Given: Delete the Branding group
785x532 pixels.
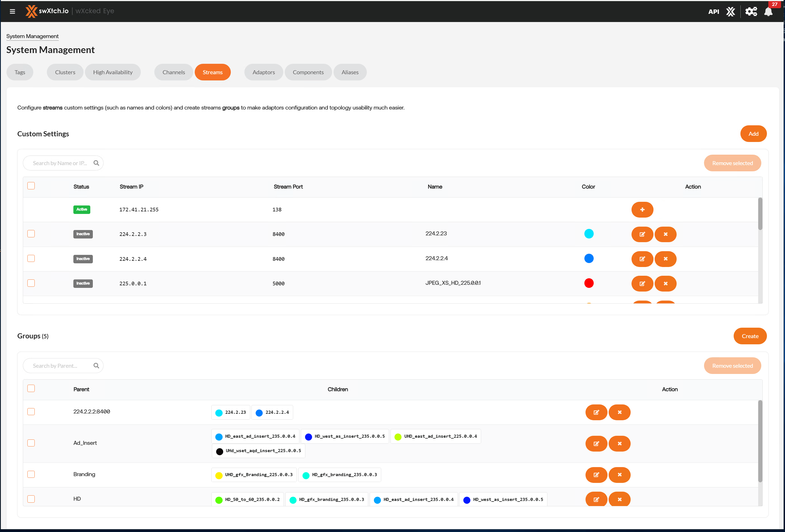Looking at the screenshot, I should tap(619, 475).
